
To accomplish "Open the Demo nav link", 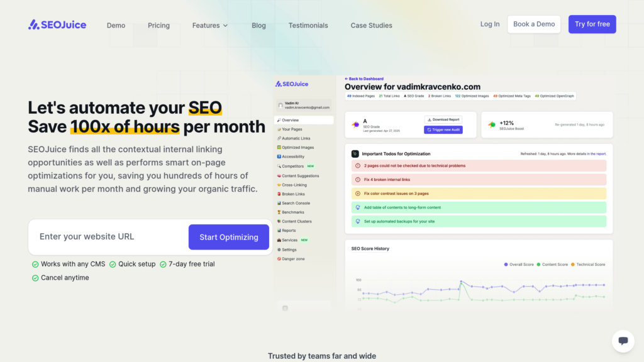I will point(116,25).
